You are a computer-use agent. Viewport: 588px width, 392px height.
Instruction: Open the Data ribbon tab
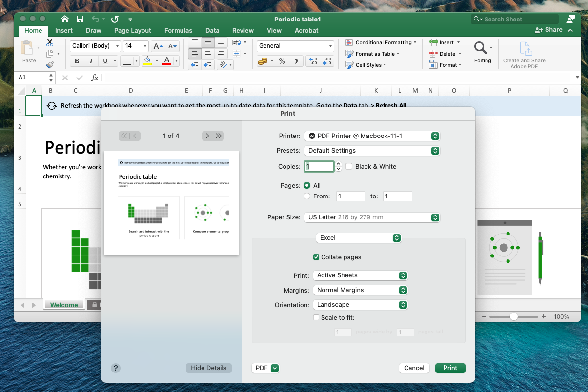click(x=212, y=30)
